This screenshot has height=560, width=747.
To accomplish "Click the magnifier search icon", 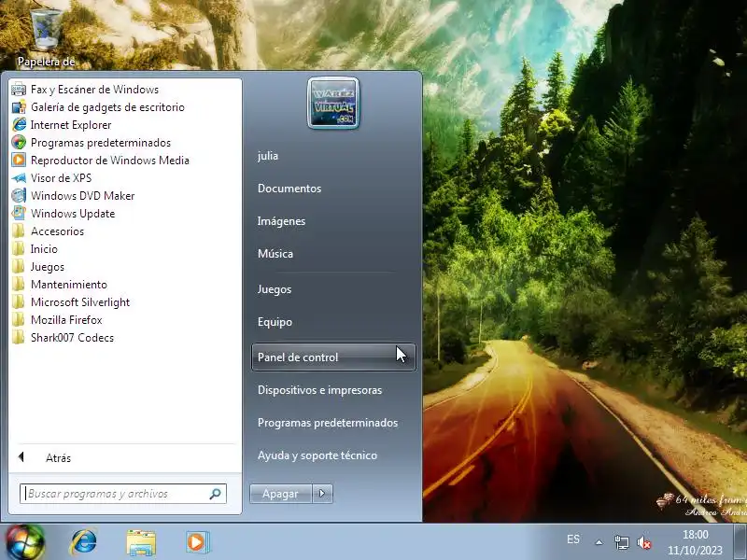I will 215,494.
